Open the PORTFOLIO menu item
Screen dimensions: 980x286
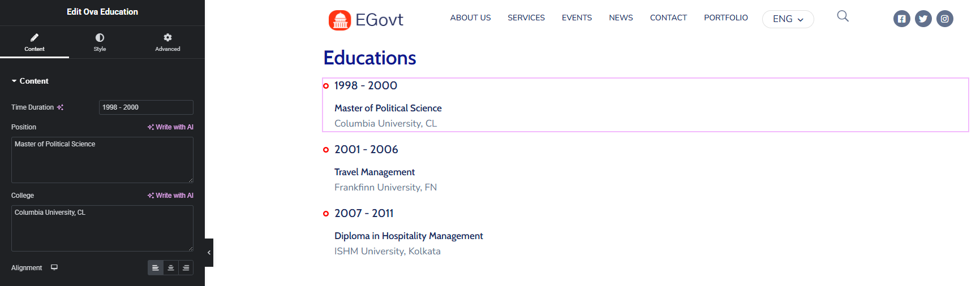[726, 18]
